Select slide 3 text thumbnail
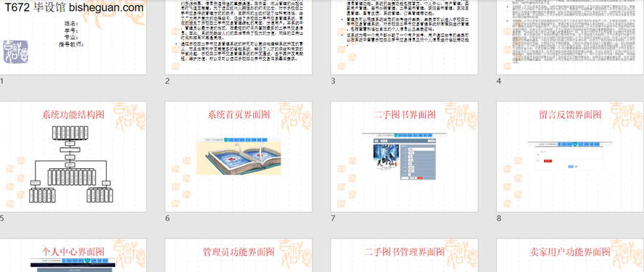644x272 pixels. (x=404, y=38)
